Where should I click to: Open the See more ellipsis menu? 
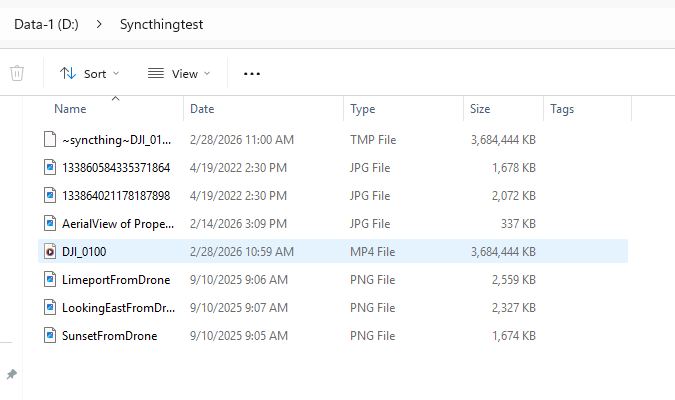[x=252, y=73]
